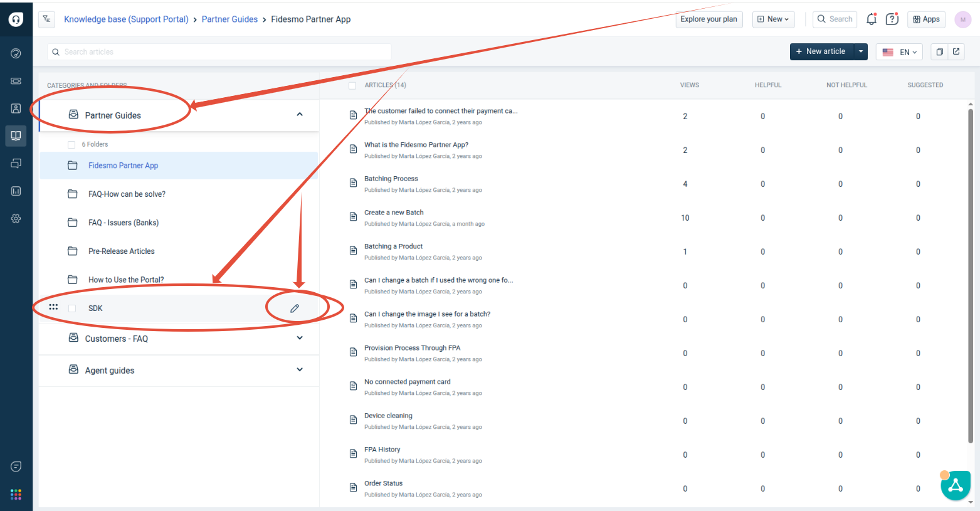Open the Freshdesk home logo

[x=16, y=19]
